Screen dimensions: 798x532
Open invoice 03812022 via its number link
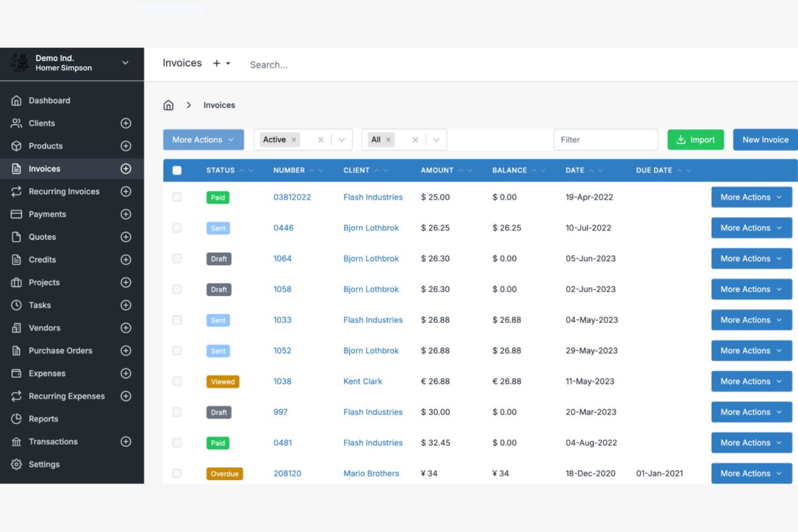[292, 197]
